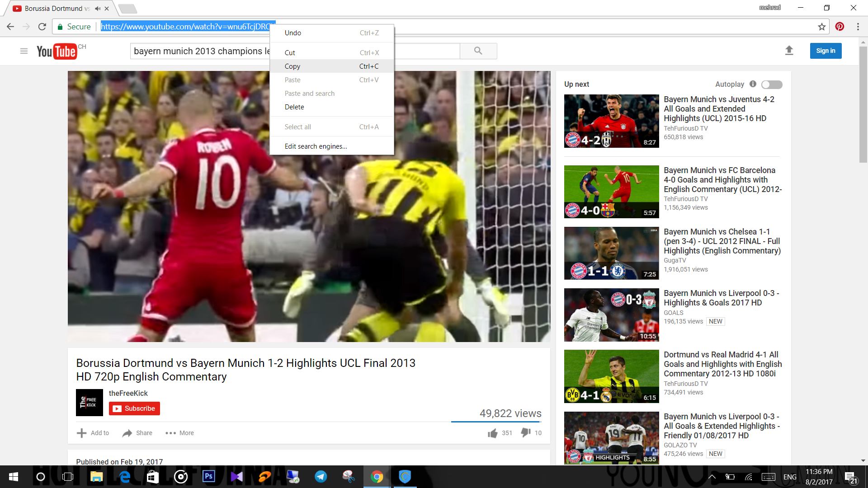Disable Autoplay for Up next videos
Image resolution: width=868 pixels, height=488 pixels.
pyautogui.click(x=771, y=84)
